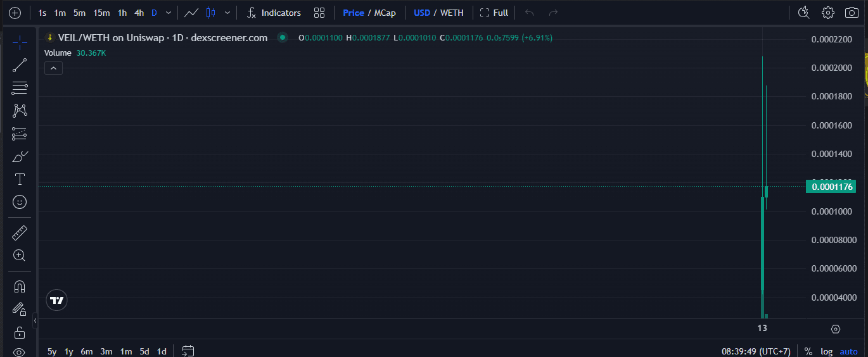Image resolution: width=868 pixels, height=357 pixels.
Task: Open the emoji icons tool
Action: pyautogui.click(x=20, y=202)
